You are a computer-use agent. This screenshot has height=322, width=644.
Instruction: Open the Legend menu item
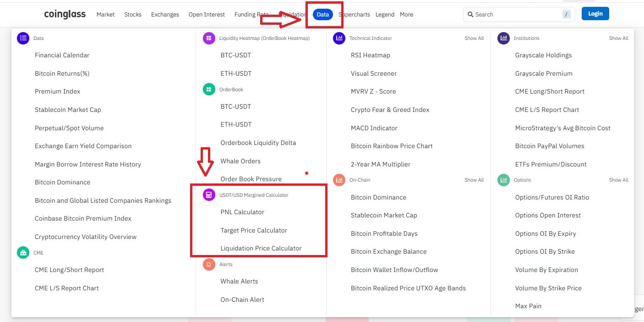[385, 15]
